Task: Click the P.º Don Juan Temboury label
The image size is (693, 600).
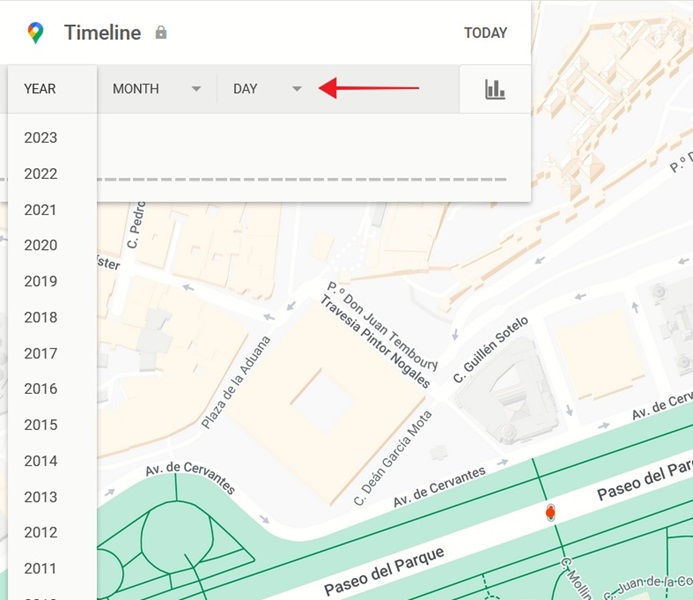Action: click(x=382, y=325)
